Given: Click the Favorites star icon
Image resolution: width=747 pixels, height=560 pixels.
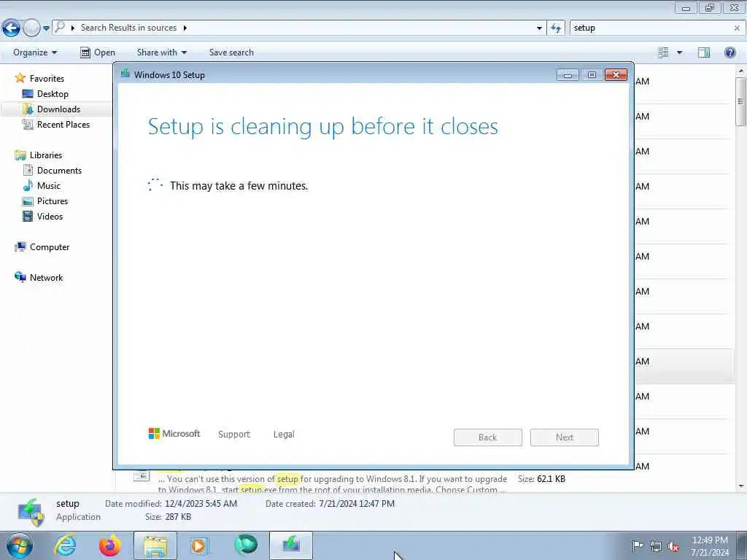Looking at the screenshot, I should [x=20, y=77].
